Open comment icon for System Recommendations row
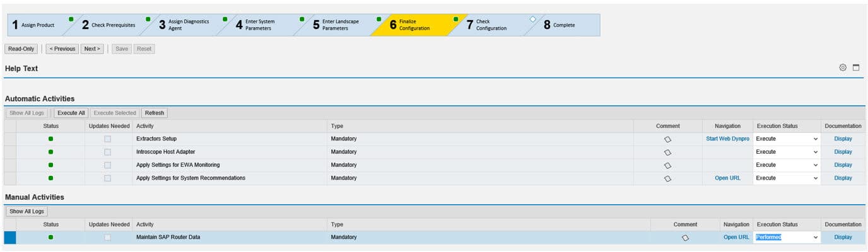 click(x=667, y=178)
